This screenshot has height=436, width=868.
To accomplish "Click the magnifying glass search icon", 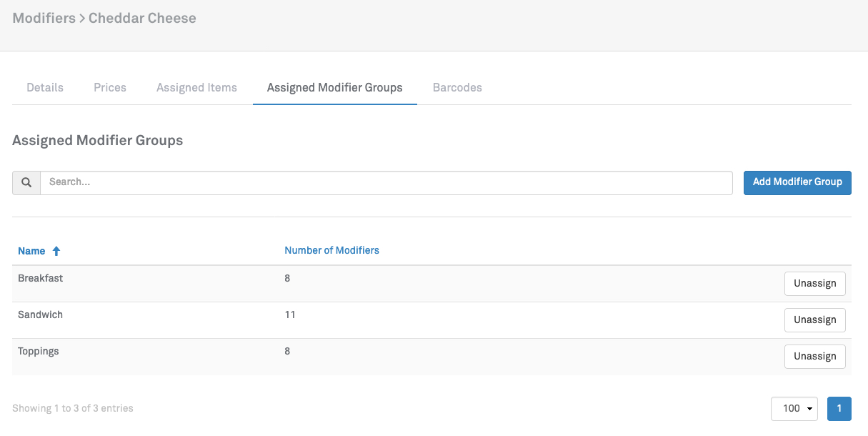I will (26, 183).
